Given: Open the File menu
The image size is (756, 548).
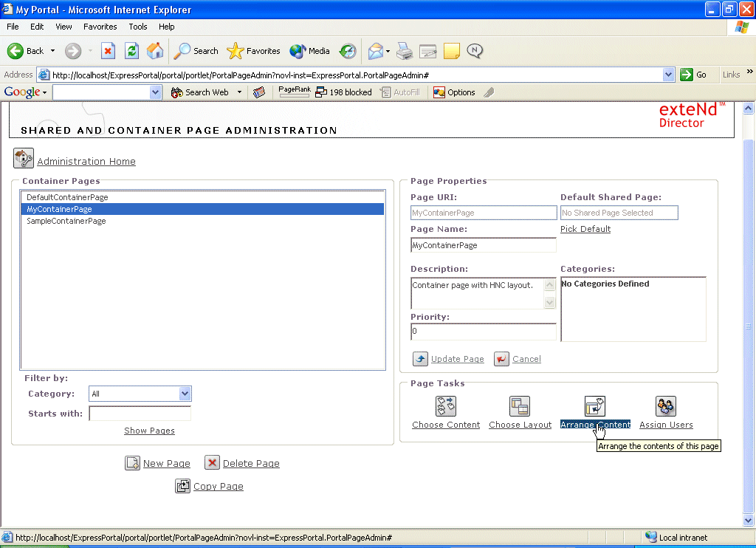Looking at the screenshot, I should tap(13, 27).
